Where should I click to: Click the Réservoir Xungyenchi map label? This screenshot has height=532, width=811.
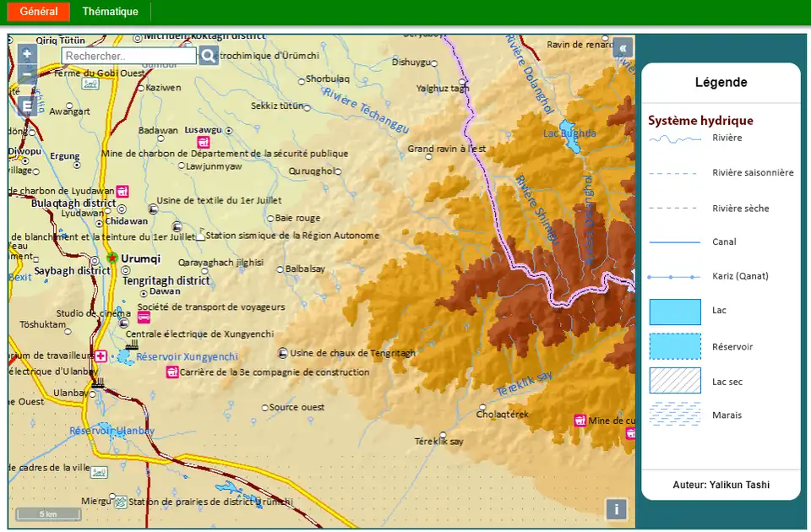click(x=187, y=357)
